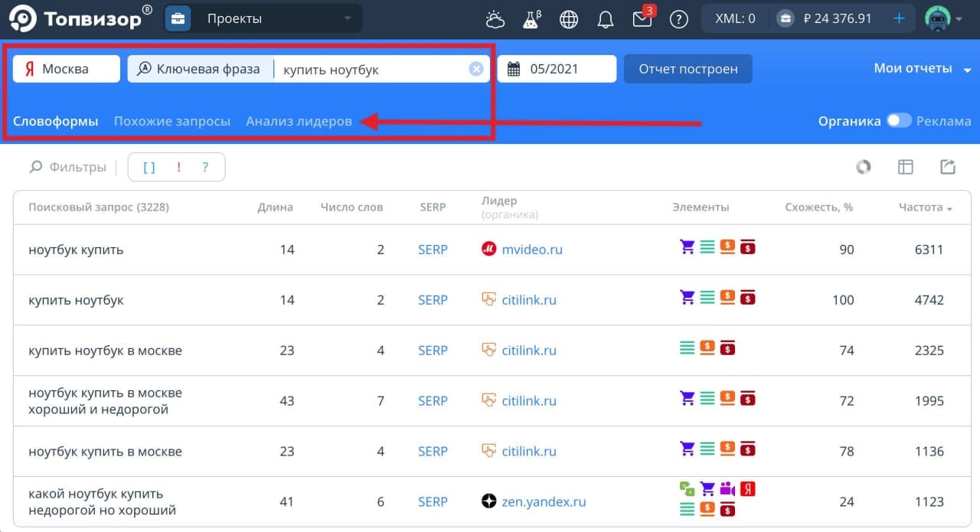Open the help question mark
This screenshot has width=980, height=532.
pos(678,19)
